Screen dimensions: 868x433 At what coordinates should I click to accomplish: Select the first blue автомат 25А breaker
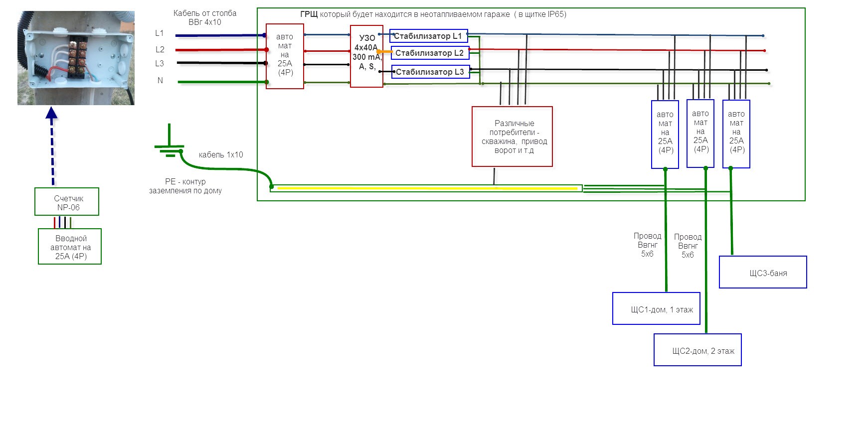(x=665, y=135)
